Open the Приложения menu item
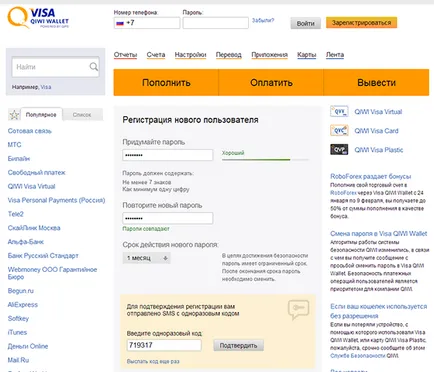This screenshot has width=434, height=372. pos(269,55)
